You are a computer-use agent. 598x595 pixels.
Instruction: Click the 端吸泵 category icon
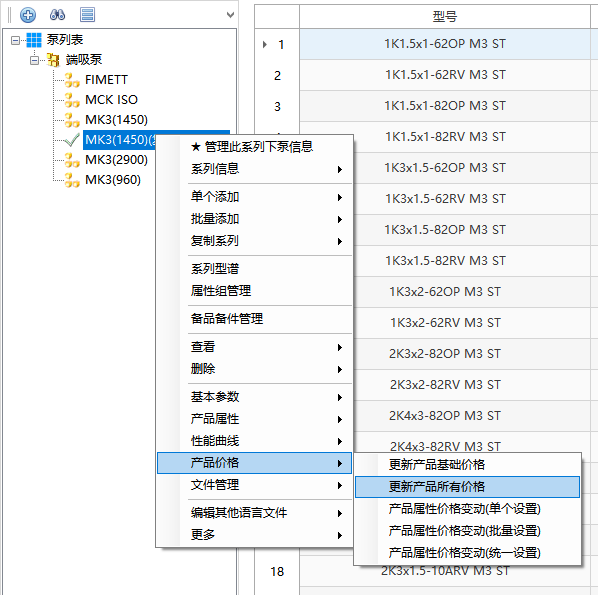click(53, 60)
